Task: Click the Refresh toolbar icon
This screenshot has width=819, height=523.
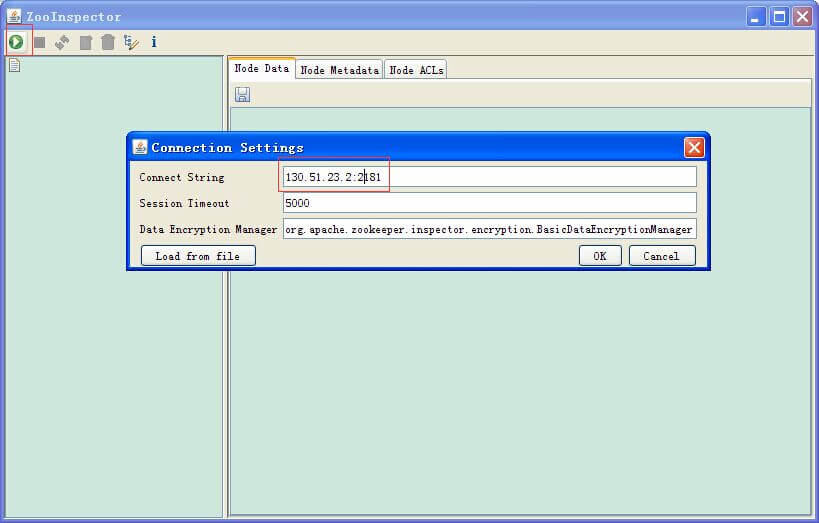Action: point(62,42)
